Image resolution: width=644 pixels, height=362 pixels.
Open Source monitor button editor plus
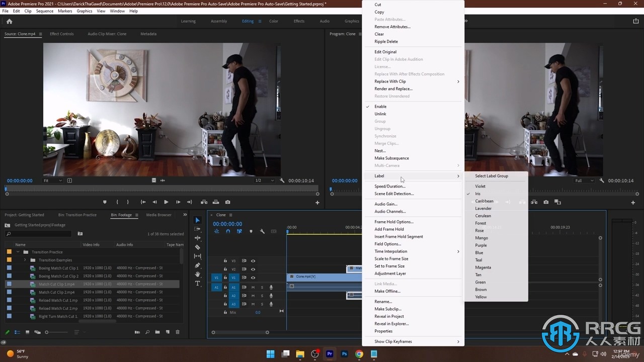[x=317, y=203]
